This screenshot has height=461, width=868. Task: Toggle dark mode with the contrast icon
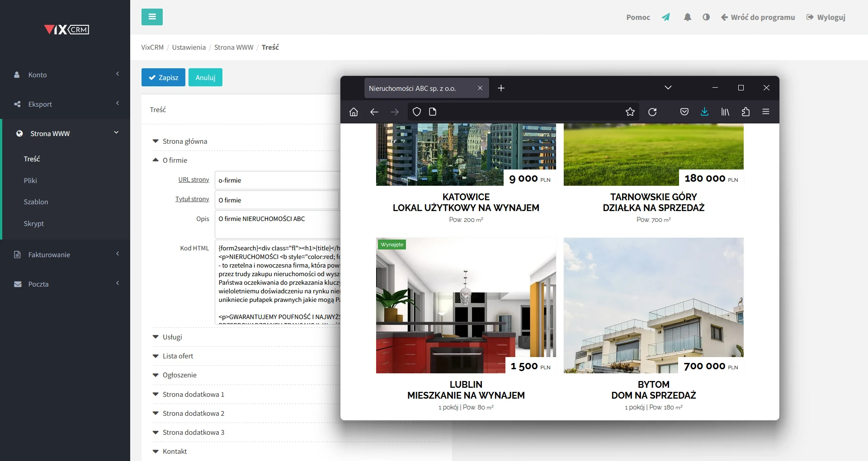pyautogui.click(x=707, y=17)
